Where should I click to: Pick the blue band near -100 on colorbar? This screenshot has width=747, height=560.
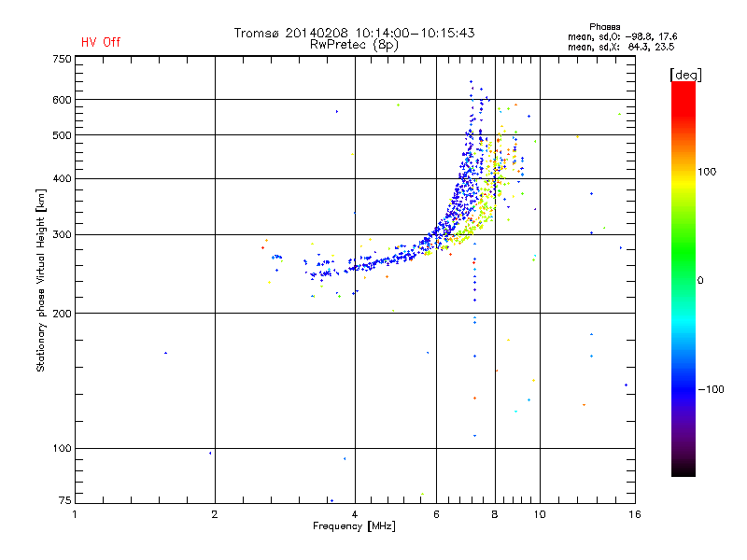click(683, 388)
